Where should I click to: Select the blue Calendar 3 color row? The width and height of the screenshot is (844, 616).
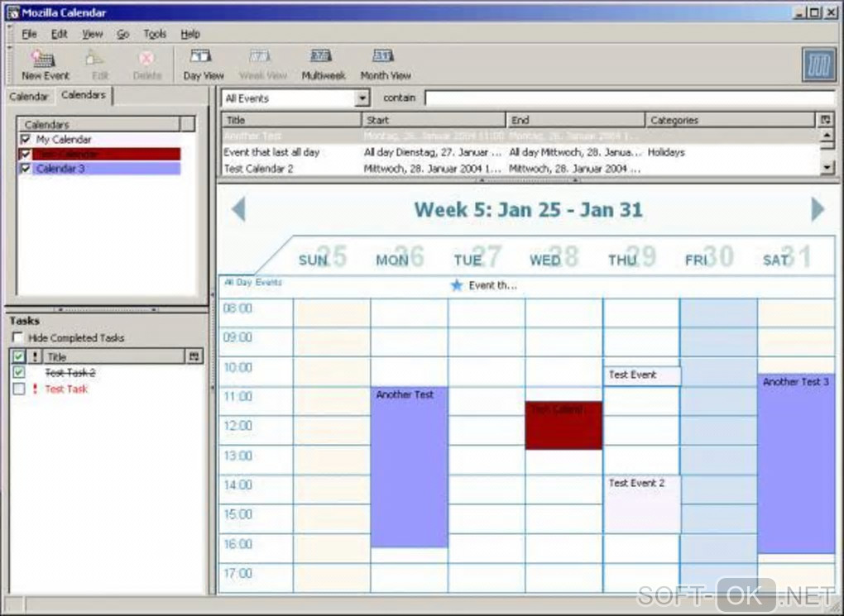click(106, 169)
